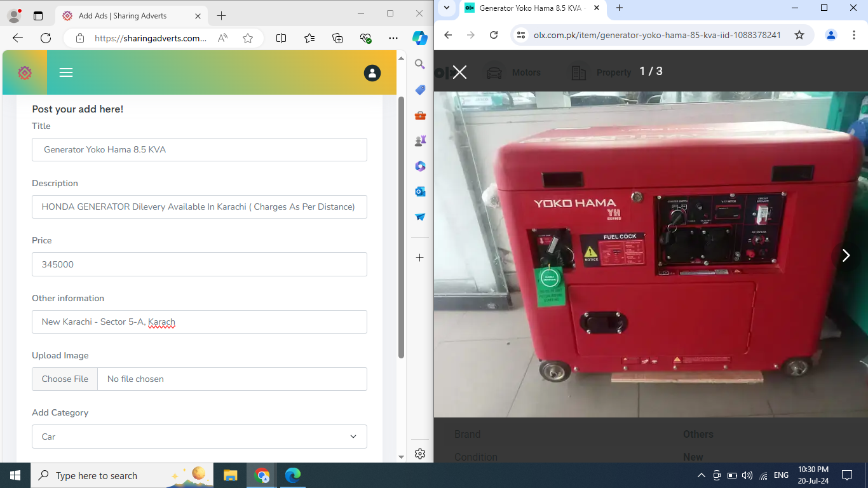Image resolution: width=868 pixels, height=488 pixels.
Task: Open the Outlook icon in the Edge sidebar
Action: [x=420, y=191]
